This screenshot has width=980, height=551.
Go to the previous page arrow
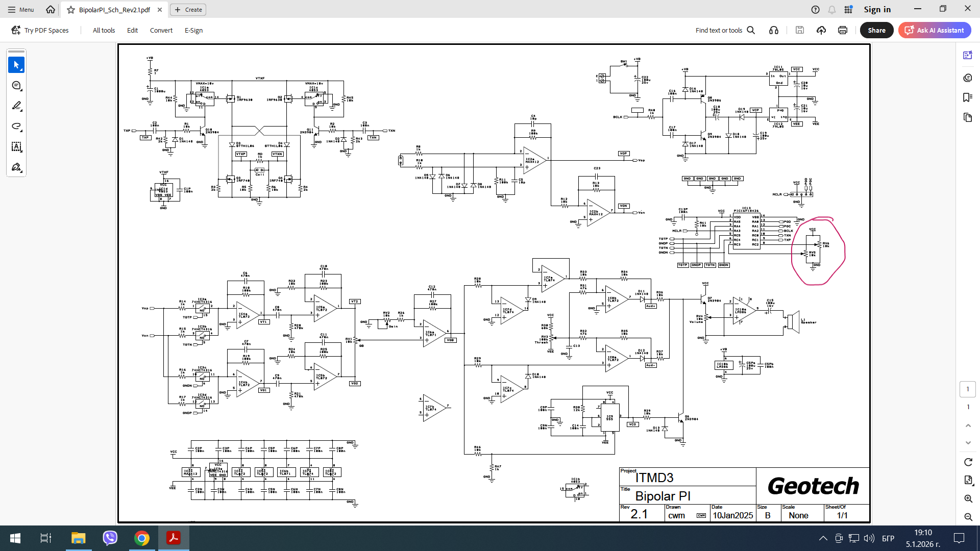pos(968,425)
